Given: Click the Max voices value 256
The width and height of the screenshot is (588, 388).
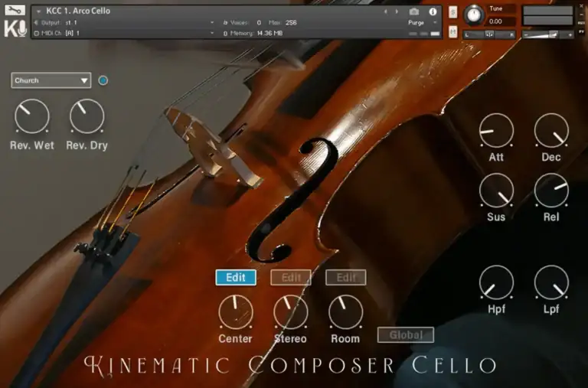Looking at the screenshot, I should click(291, 22).
